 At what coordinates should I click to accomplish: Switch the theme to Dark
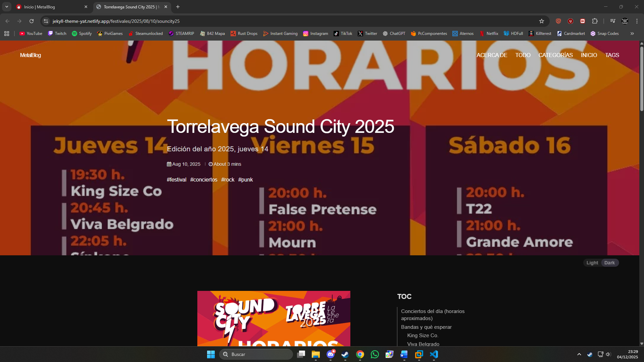click(x=609, y=263)
